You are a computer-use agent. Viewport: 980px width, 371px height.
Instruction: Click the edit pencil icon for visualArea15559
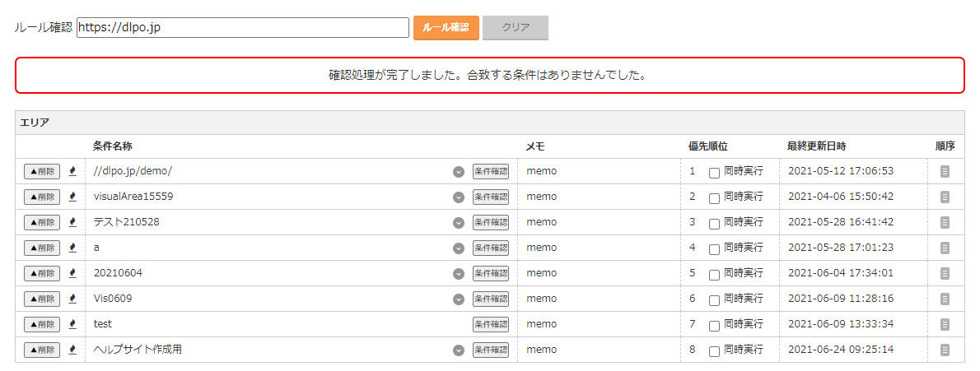72,197
